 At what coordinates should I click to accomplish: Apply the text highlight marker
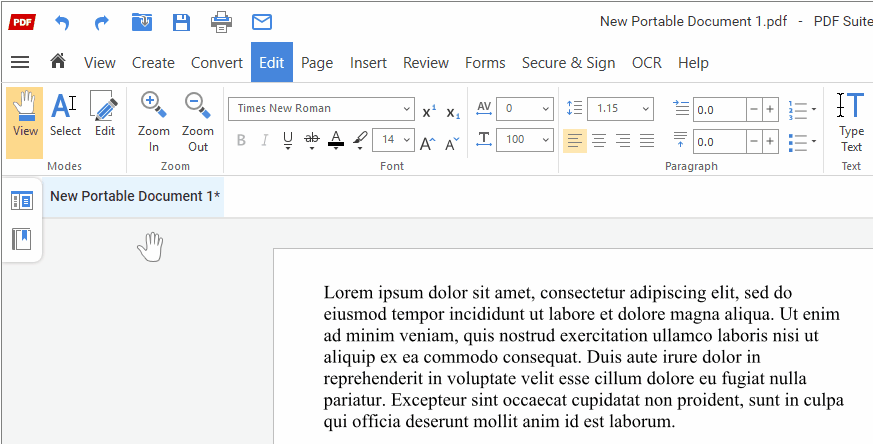pos(360,138)
